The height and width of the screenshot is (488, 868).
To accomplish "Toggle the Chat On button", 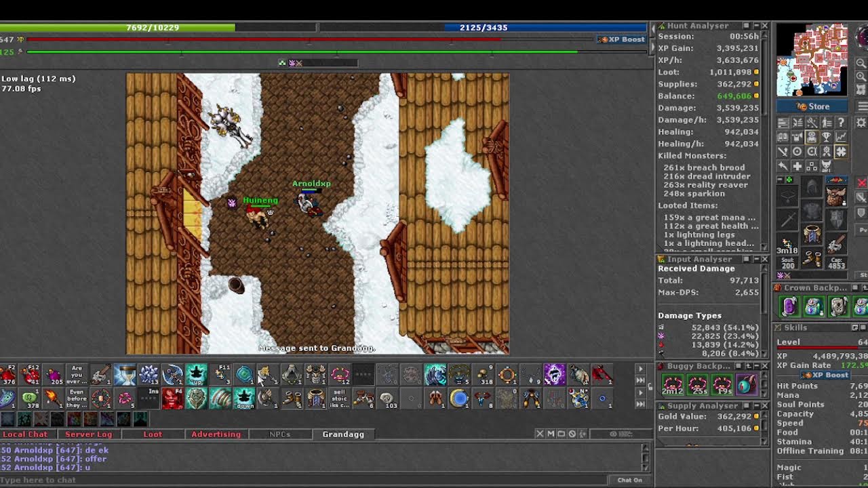I will pyautogui.click(x=629, y=480).
